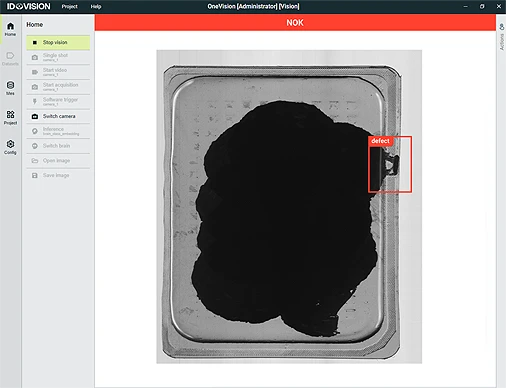Choose Open image label
This screenshot has width=506, height=388.
[x=56, y=160]
